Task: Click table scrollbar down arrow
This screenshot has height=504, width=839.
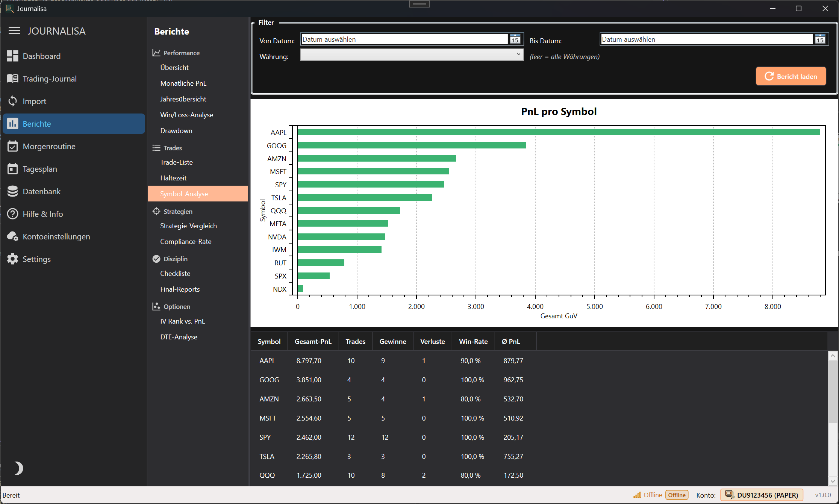Action: pyautogui.click(x=833, y=481)
